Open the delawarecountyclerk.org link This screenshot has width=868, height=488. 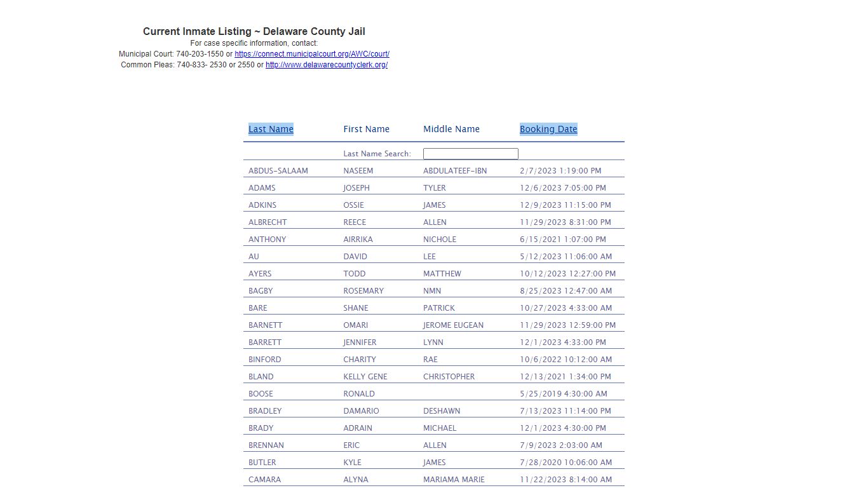click(327, 65)
